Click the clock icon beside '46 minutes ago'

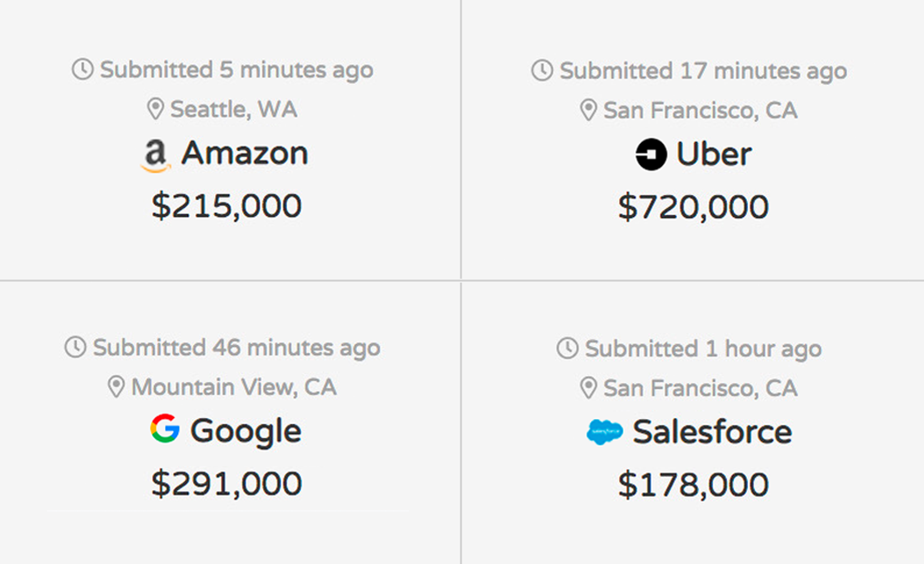(x=75, y=347)
